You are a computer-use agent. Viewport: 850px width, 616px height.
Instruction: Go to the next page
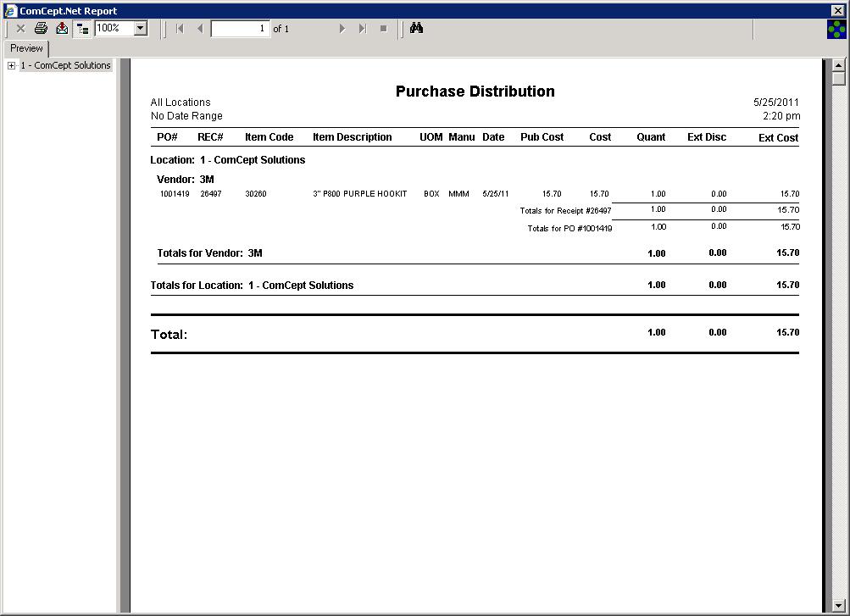pyautogui.click(x=342, y=28)
